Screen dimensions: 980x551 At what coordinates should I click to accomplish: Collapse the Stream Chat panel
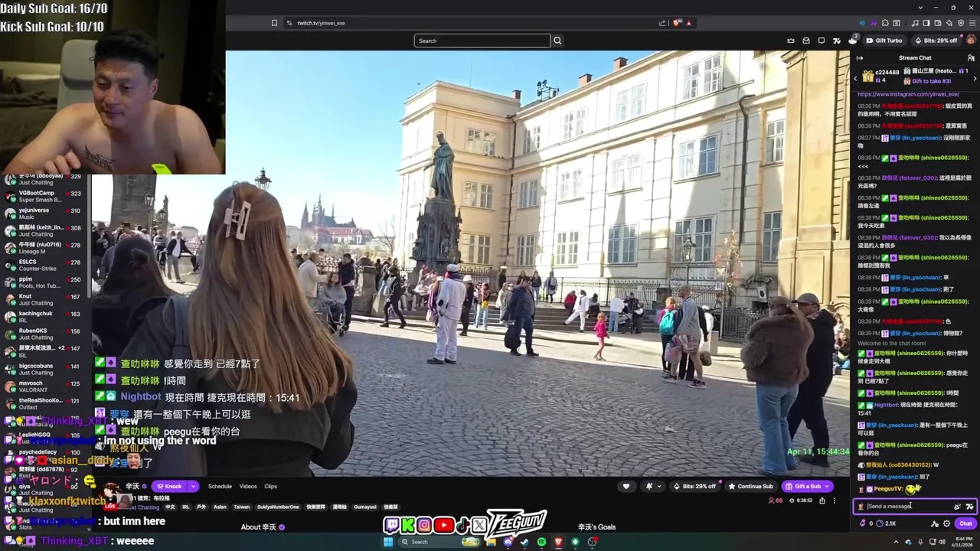860,57
